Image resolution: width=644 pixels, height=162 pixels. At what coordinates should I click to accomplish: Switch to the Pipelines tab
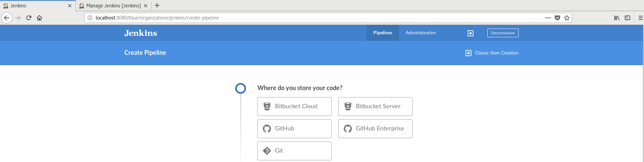click(x=382, y=33)
